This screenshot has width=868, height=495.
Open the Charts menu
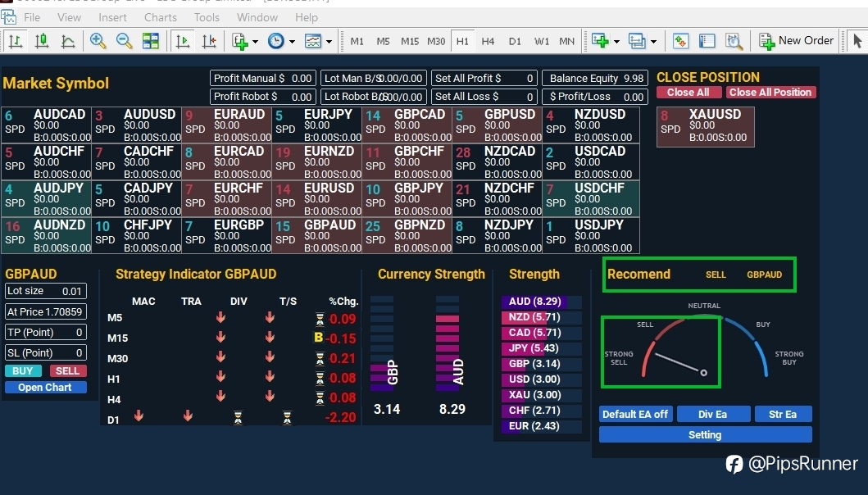(x=161, y=18)
